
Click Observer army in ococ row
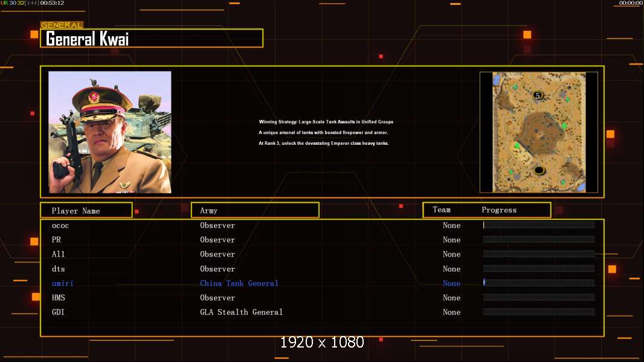click(x=217, y=226)
